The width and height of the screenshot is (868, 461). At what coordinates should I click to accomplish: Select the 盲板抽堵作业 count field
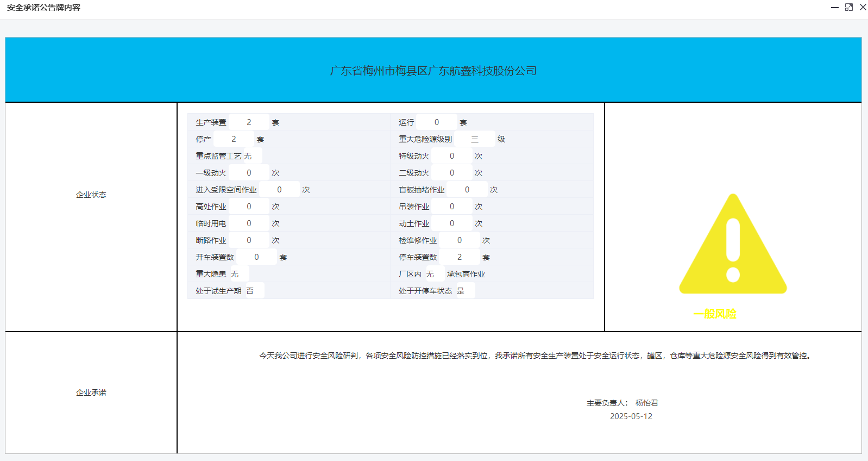pyautogui.click(x=467, y=190)
